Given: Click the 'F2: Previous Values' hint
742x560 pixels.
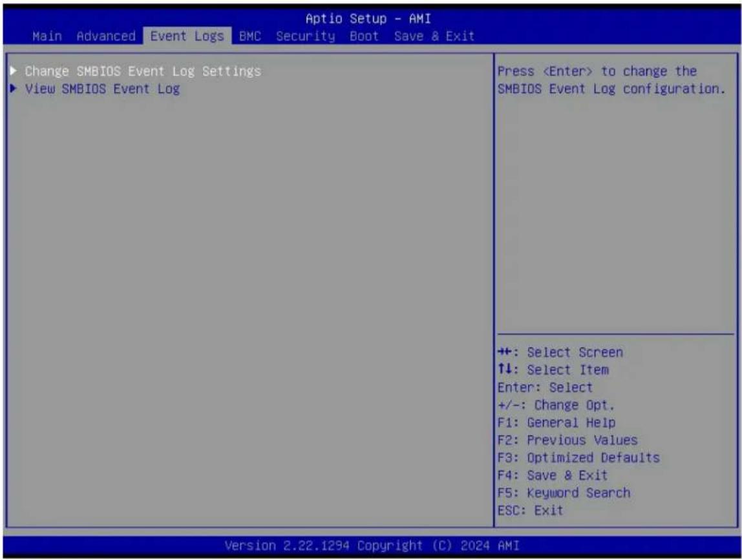Looking at the screenshot, I should 567,440.
